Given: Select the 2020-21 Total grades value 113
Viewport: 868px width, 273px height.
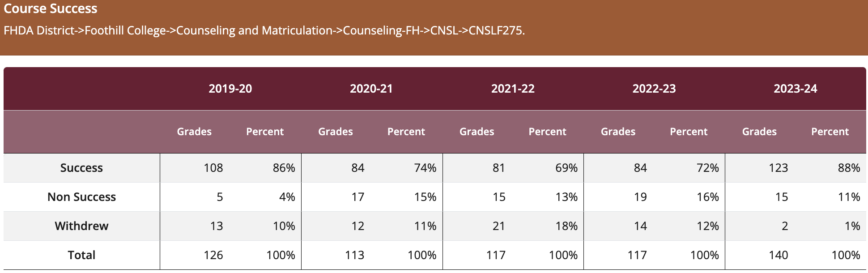Looking at the screenshot, I should pyautogui.click(x=354, y=255).
